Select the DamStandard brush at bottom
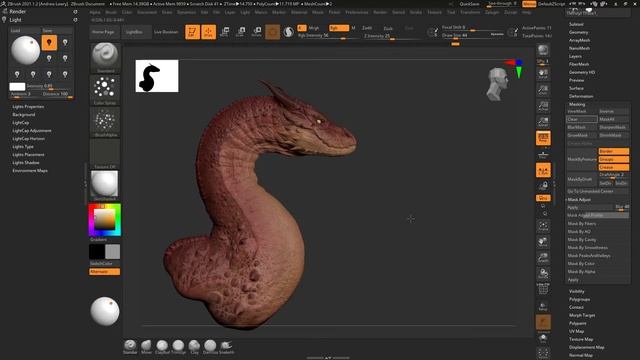The height and width of the screenshot is (360, 640). [x=210, y=347]
